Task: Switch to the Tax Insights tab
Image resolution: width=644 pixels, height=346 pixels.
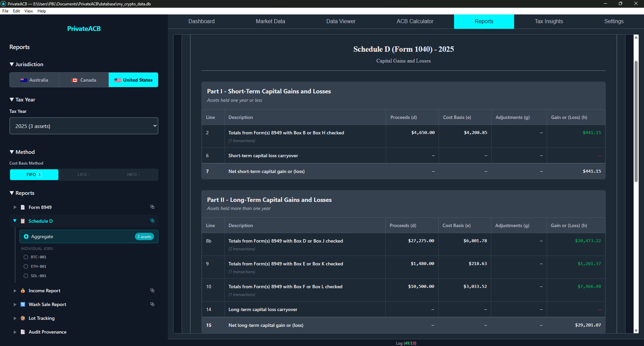Action: [549, 21]
